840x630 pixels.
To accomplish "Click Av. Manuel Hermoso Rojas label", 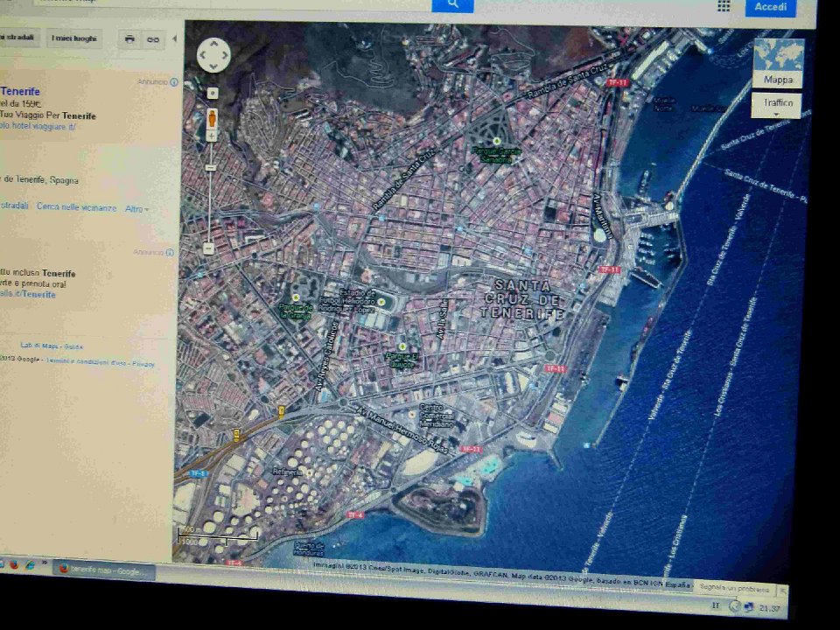I will tap(402, 429).
